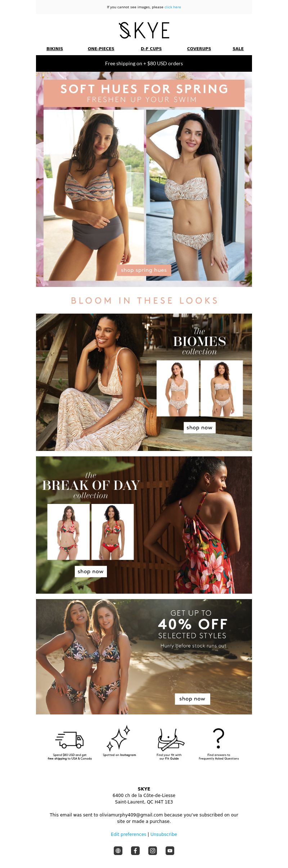The image size is (288, 868).
Task: Open the SALE menu item
Action: point(238,49)
